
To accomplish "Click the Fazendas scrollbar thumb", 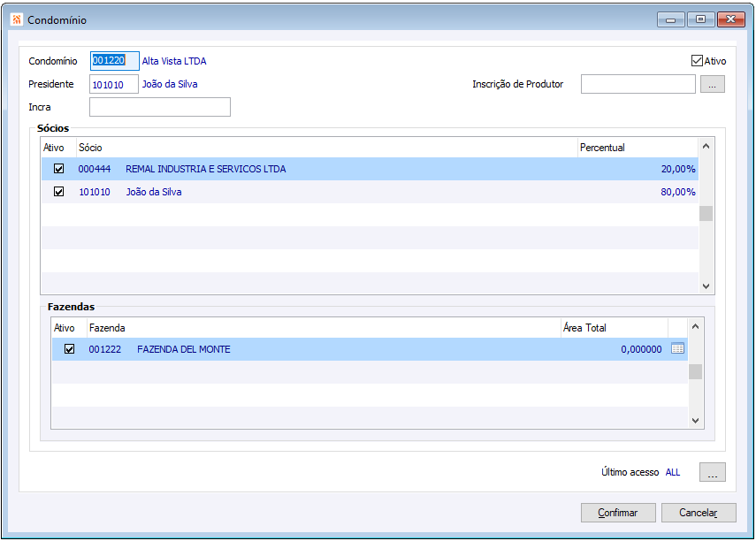I will 695,372.
